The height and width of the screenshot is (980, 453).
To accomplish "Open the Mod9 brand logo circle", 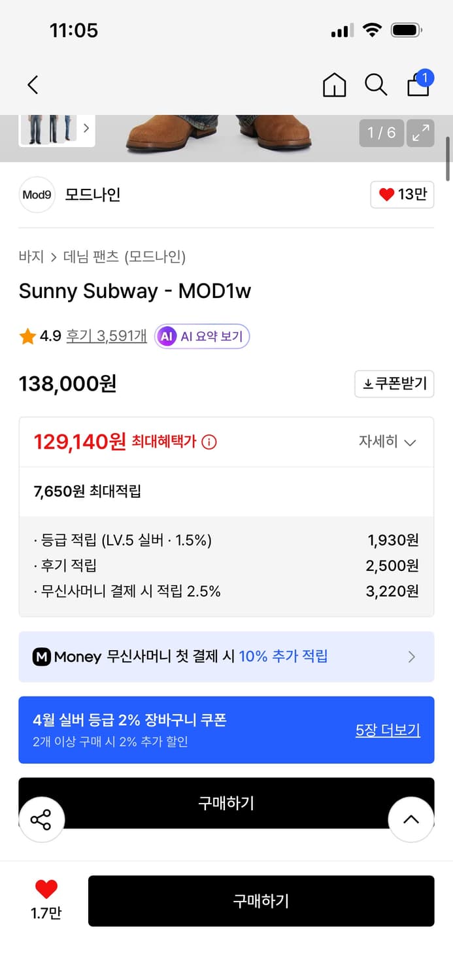I will click(37, 195).
